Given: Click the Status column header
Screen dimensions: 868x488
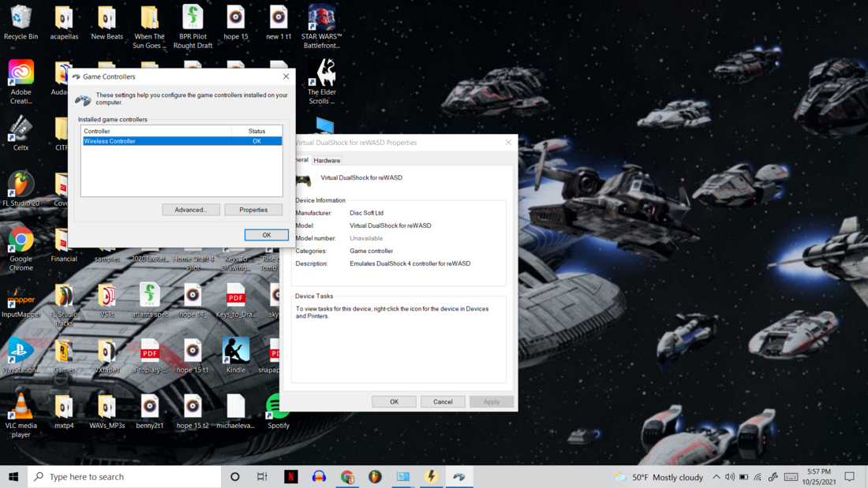Looking at the screenshot, I should [257, 131].
